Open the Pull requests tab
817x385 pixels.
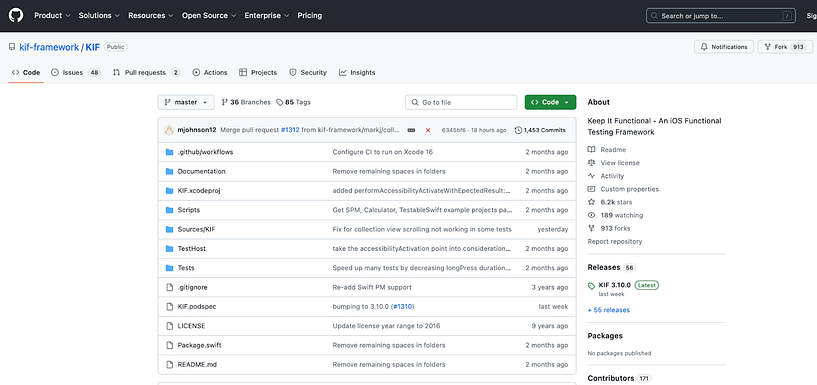146,72
